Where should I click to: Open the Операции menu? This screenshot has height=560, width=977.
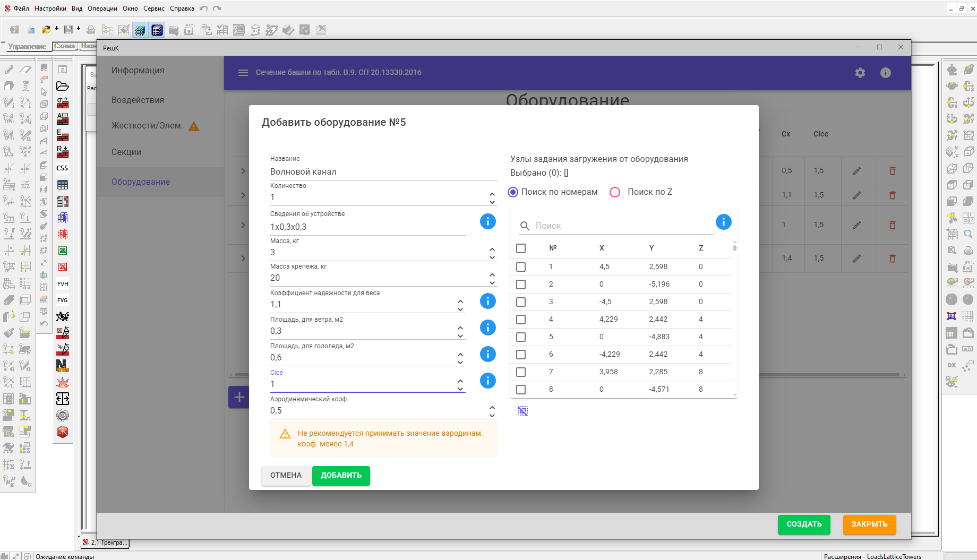pyautogui.click(x=102, y=8)
